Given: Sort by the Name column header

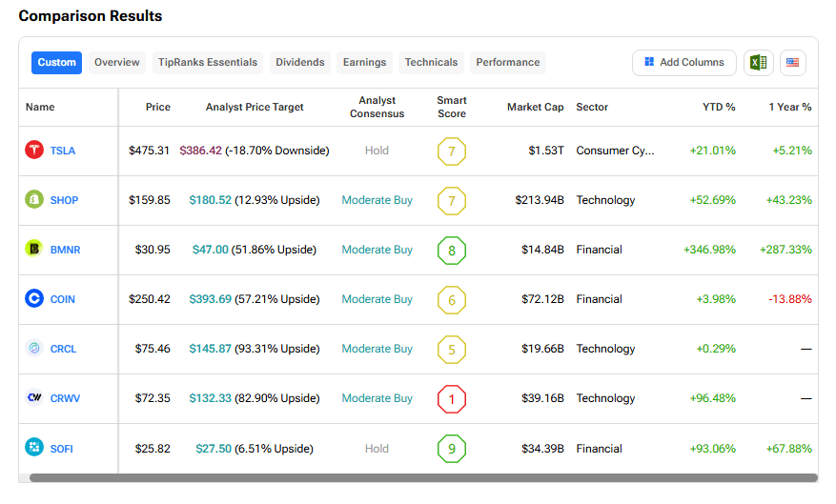Looking at the screenshot, I should point(40,107).
